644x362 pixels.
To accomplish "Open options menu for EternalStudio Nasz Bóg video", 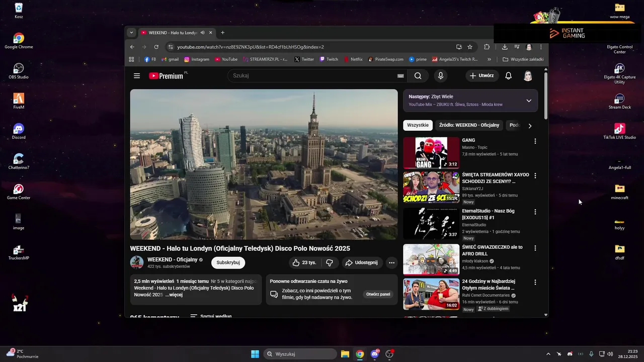I will tap(535, 212).
